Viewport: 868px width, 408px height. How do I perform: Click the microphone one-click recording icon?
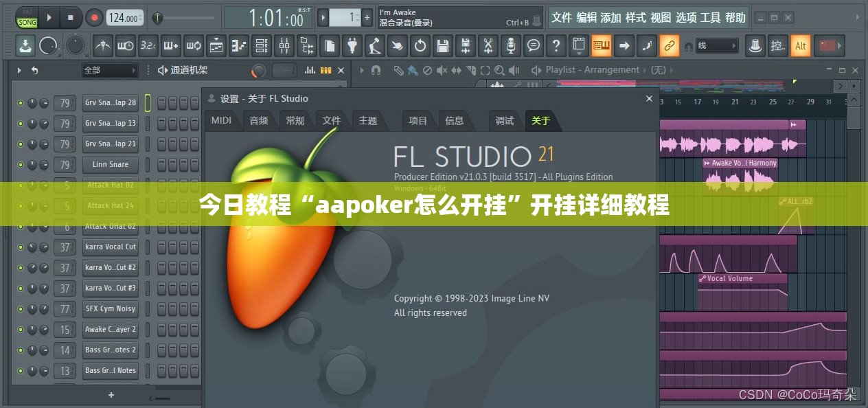510,46
